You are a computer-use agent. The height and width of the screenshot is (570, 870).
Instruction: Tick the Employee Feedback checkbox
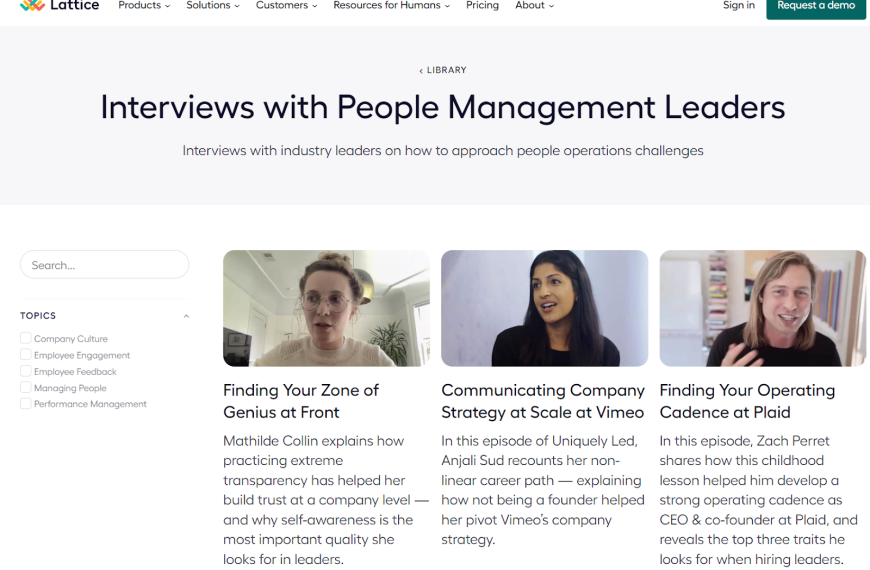tap(26, 371)
